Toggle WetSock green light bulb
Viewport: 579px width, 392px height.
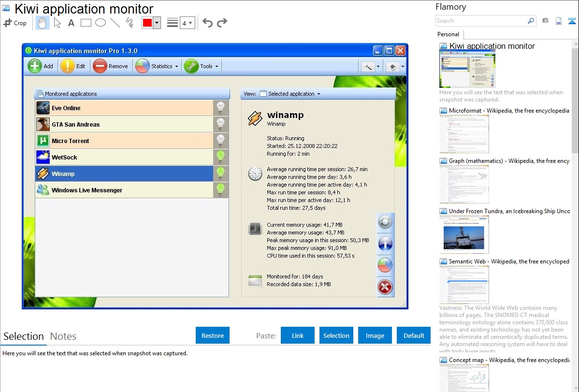click(x=221, y=157)
